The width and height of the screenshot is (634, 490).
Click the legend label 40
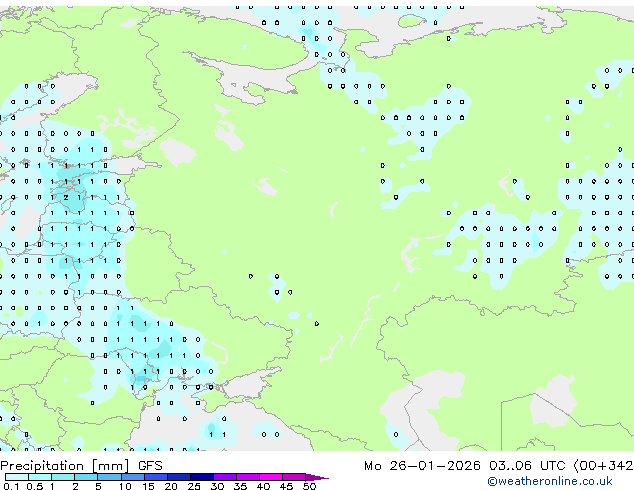coord(263,486)
